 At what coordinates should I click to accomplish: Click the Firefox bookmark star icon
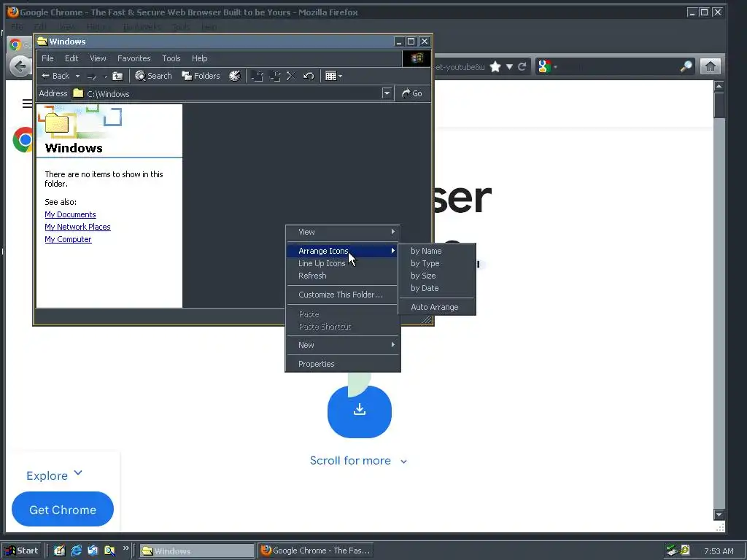(x=495, y=66)
